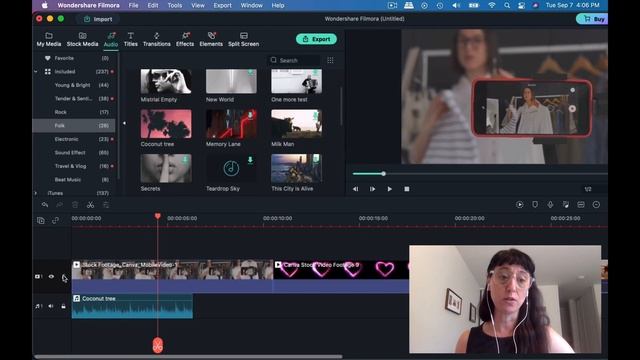Select the New World audio thumbnail

231,81
